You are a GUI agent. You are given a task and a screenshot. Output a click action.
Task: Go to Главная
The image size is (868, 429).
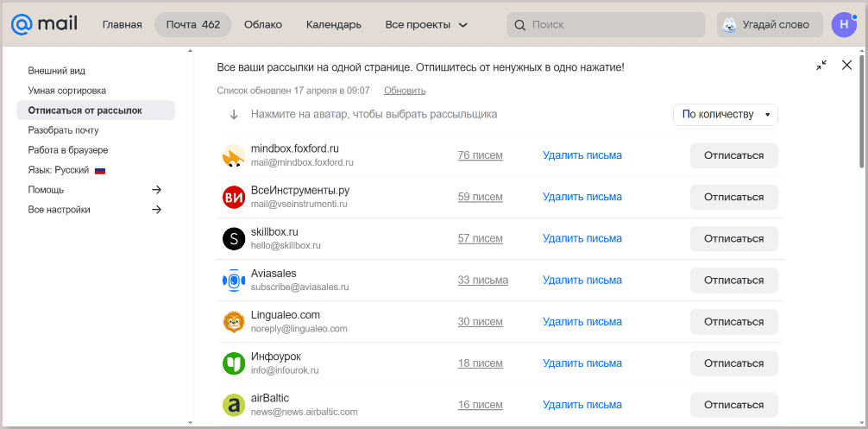(x=123, y=25)
